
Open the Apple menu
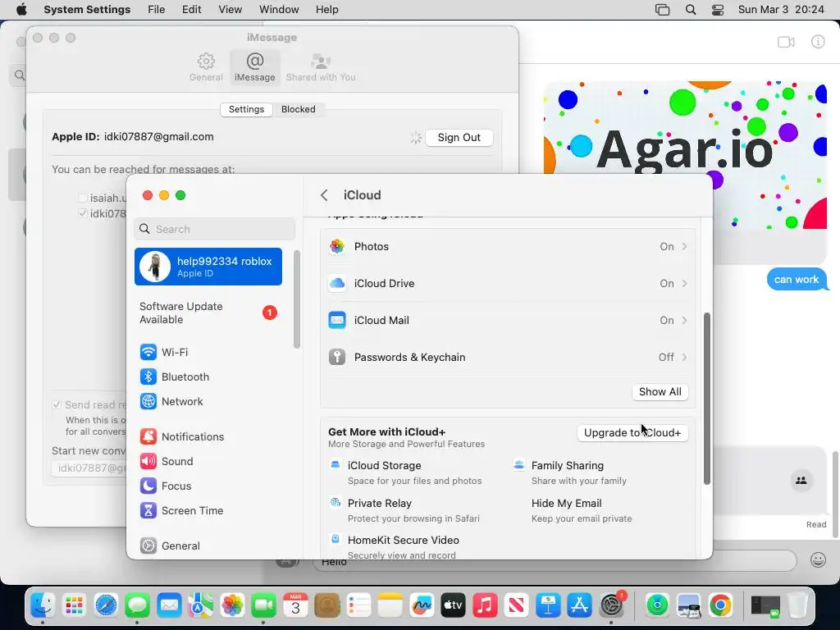point(21,10)
